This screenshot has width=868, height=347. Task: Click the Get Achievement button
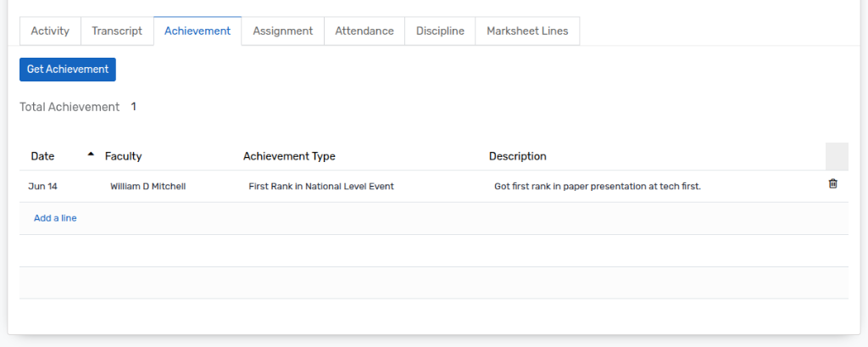click(68, 70)
